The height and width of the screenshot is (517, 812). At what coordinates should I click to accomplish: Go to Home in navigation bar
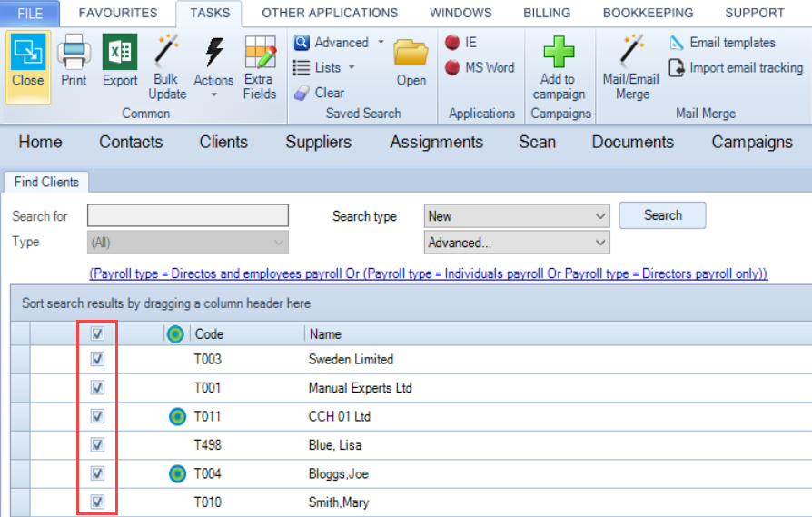pos(40,142)
